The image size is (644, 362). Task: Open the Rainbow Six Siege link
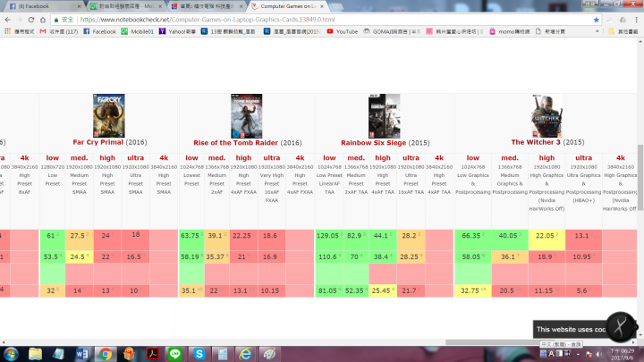tap(373, 143)
